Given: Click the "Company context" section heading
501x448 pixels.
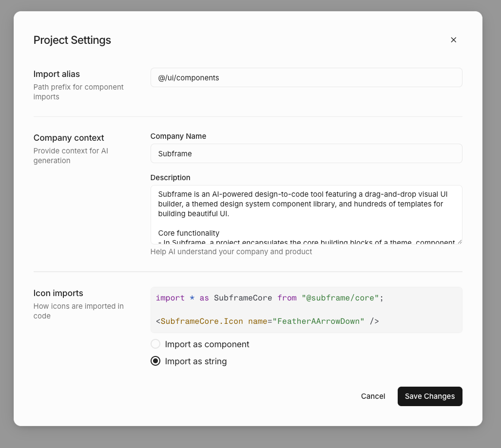Looking at the screenshot, I should pyautogui.click(x=69, y=138).
